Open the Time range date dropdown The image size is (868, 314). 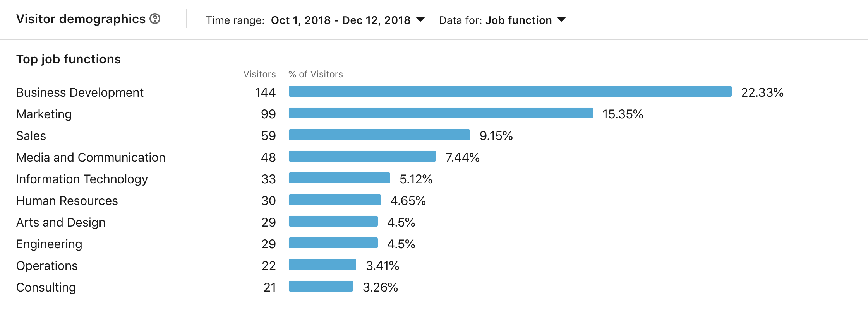(340, 20)
